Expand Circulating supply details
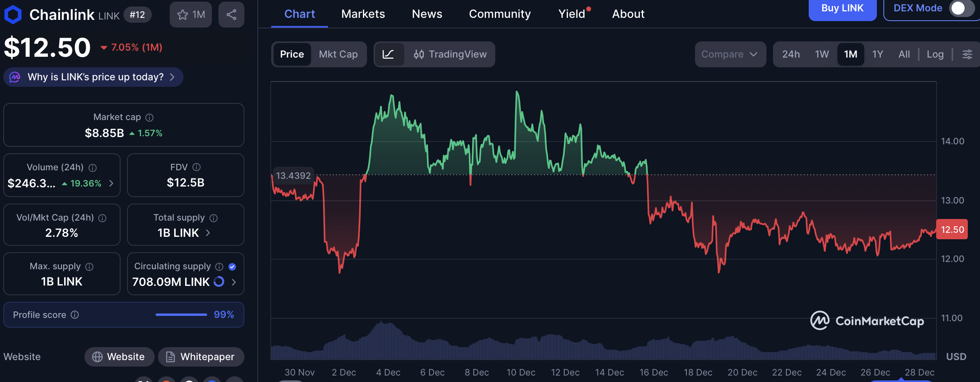Viewport: 980px width, 382px height. click(234, 282)
